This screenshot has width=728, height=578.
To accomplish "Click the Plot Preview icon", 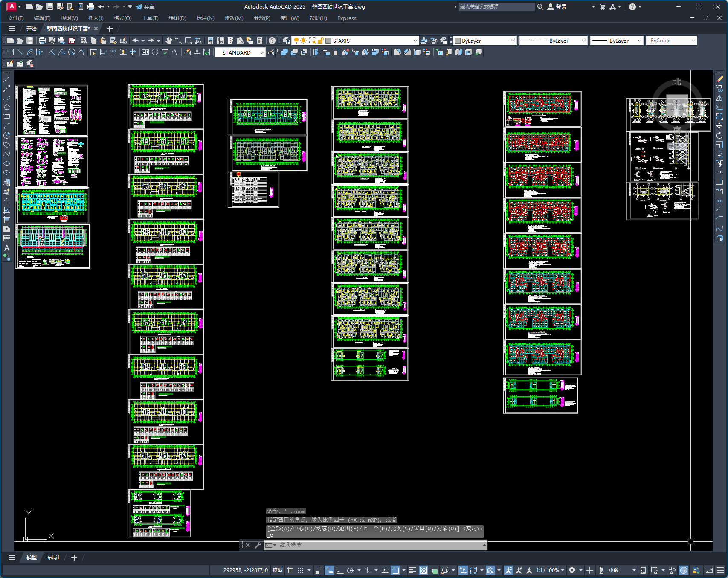I will tap(52, 41).
